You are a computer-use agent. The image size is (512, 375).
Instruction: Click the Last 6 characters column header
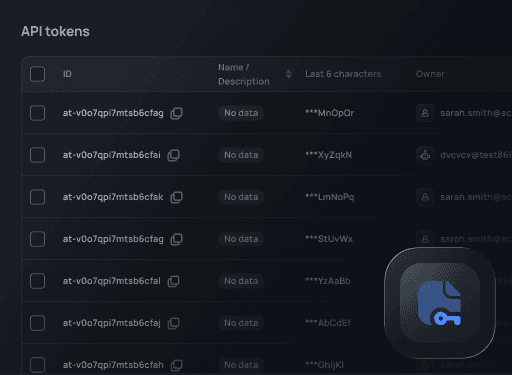(x=343, y=74)
